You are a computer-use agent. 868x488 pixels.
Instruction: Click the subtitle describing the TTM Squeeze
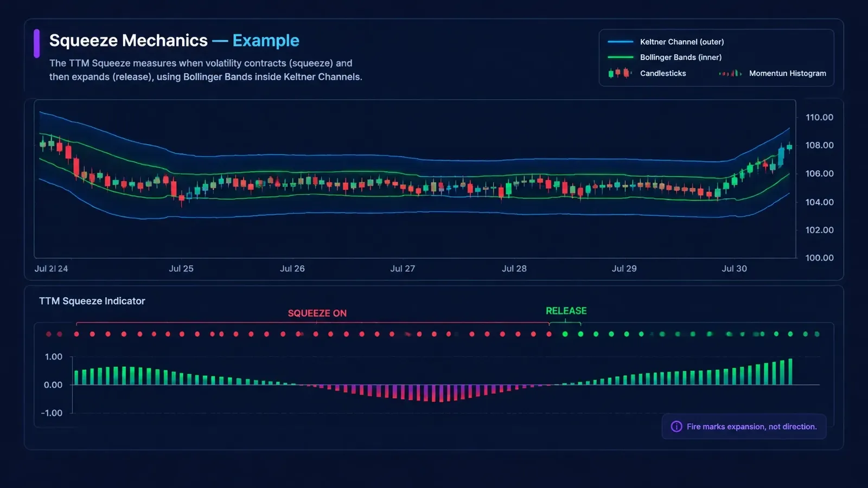coord(206,70)
